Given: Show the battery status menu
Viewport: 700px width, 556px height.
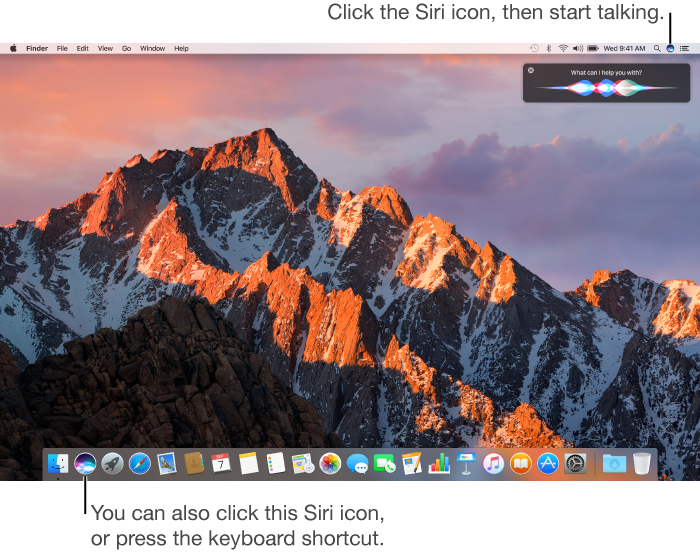Looking at the screenshot, I should pos(593,48).
